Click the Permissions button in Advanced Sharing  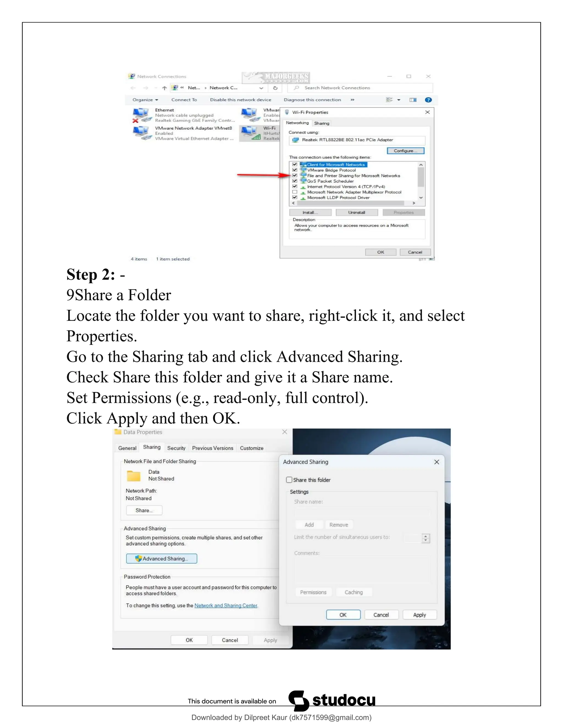click(313, 592)
